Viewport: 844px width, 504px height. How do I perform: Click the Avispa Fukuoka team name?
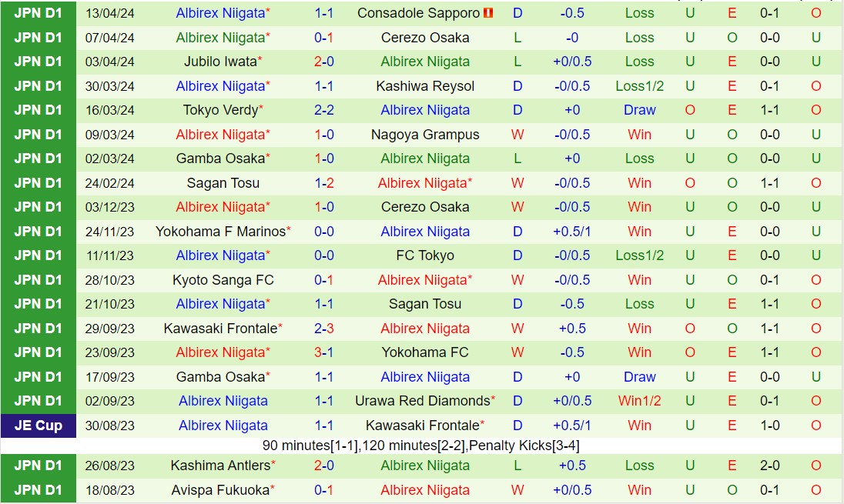point(220,490)
